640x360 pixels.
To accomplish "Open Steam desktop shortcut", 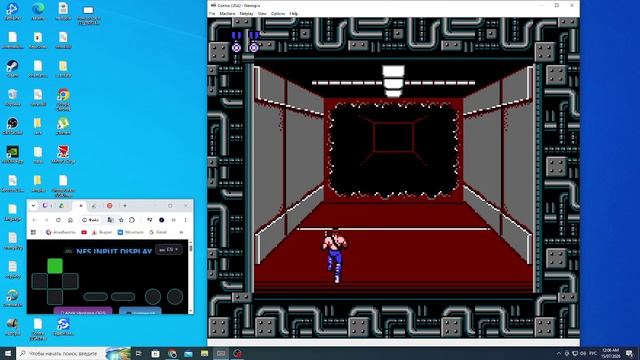I will coord(12,69).
